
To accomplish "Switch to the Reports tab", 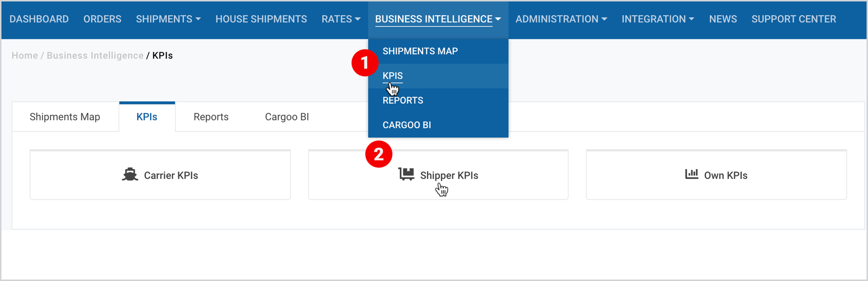I will pos(211,117).
